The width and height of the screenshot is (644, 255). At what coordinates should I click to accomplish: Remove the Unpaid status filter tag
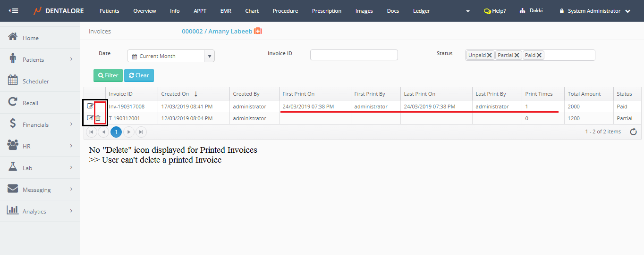[490, 55]
